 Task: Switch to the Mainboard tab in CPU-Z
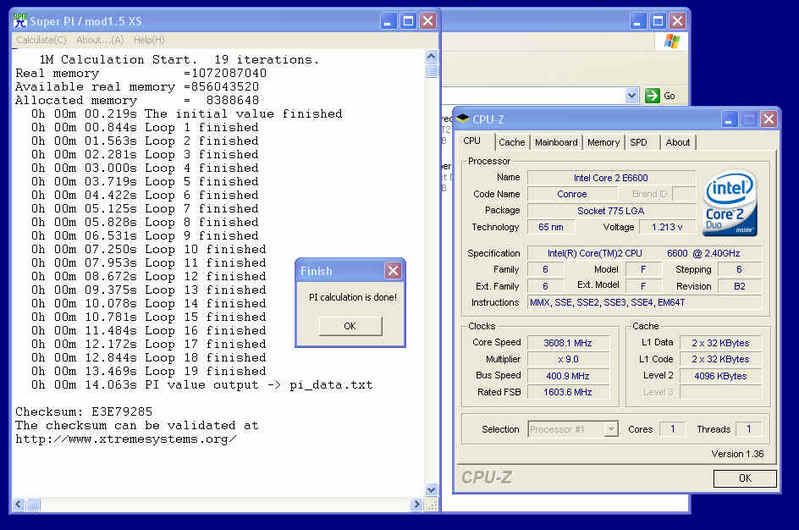coord(556,142)
